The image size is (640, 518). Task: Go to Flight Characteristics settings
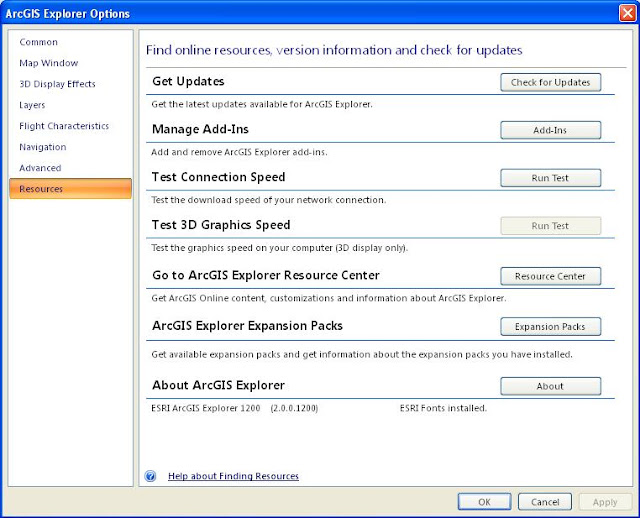[64, 126]
